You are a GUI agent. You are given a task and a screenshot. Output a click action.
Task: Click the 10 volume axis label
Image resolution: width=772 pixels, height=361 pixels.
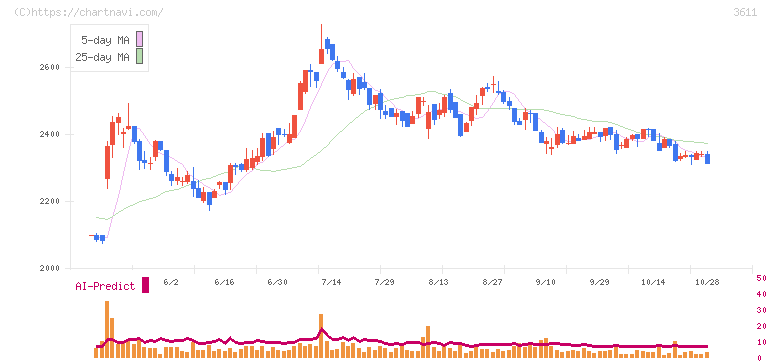click(x=762, y=342)
